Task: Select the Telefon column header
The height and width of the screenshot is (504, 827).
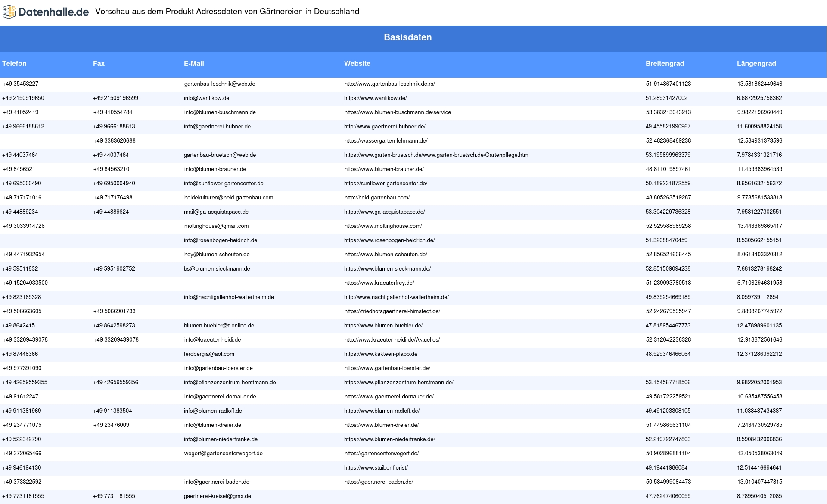Action: pyautogui.click(x=14, y=64)
